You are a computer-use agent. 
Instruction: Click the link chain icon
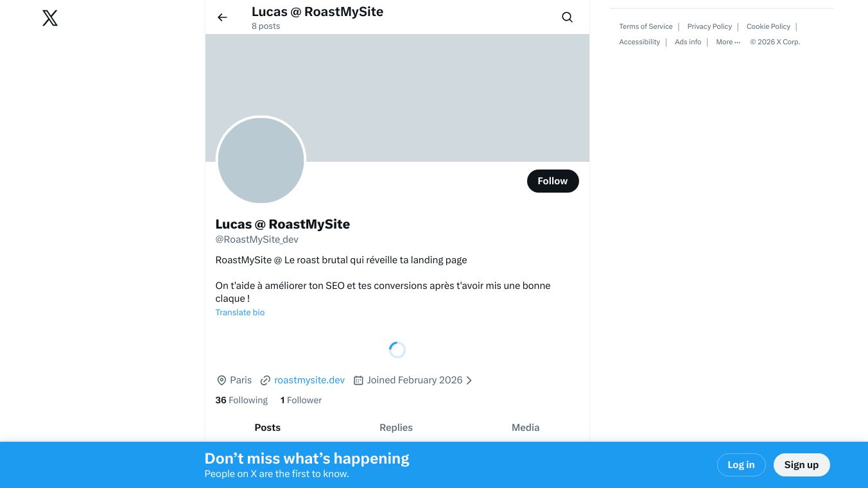click(x=265, y=380)
